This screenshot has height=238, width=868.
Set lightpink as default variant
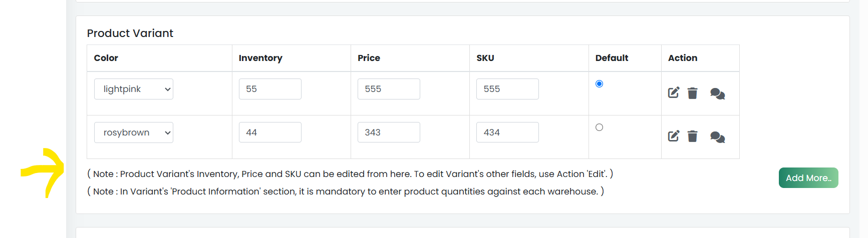[x=599, y=83]
